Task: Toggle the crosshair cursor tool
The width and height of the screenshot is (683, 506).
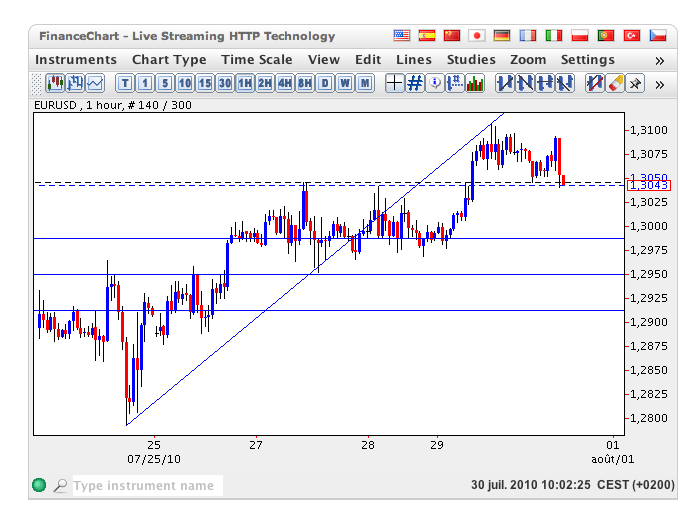Action: click(x=395, y=83)
